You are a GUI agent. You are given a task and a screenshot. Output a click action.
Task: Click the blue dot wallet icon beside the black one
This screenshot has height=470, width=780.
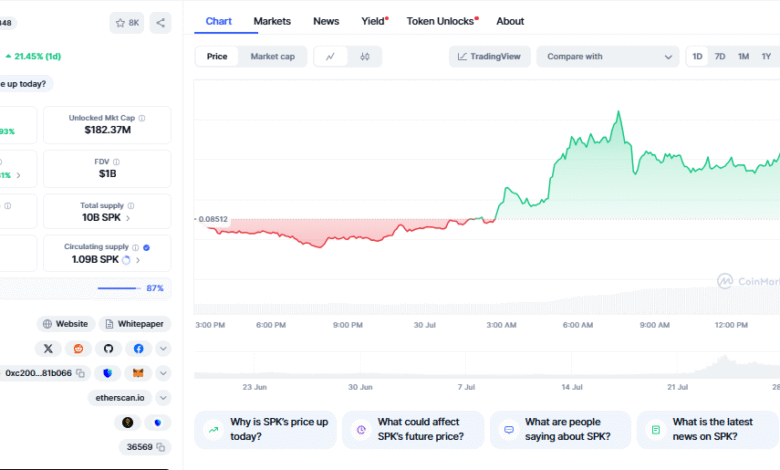coord(158,423)
